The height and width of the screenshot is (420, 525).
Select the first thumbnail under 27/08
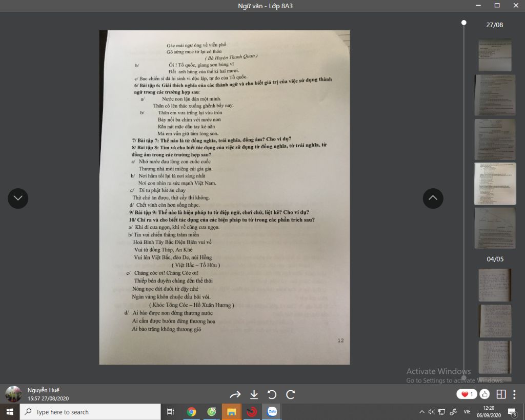tap(495, 55)
